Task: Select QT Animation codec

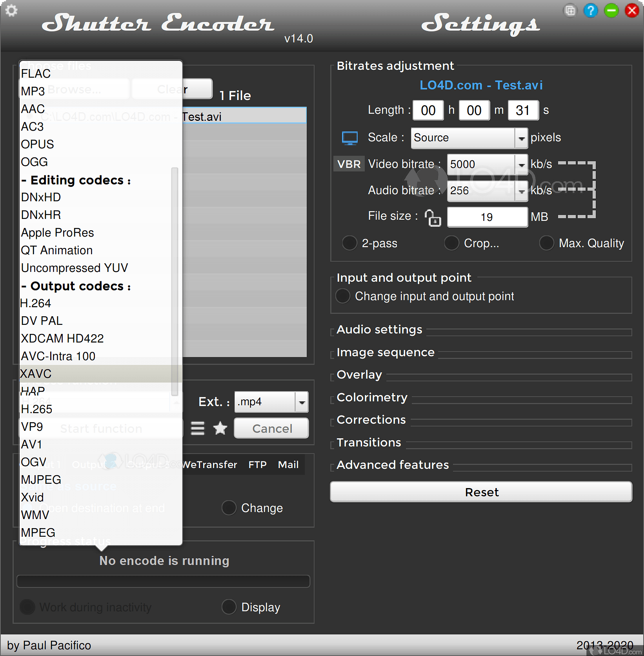Action: [x=96, y=250]
